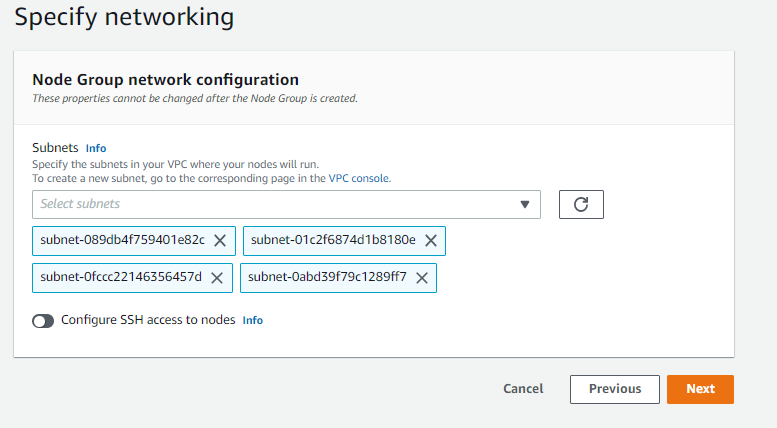
Task: Proceed with the Next button
Action: pyautogui.click(x=700, y=389)
